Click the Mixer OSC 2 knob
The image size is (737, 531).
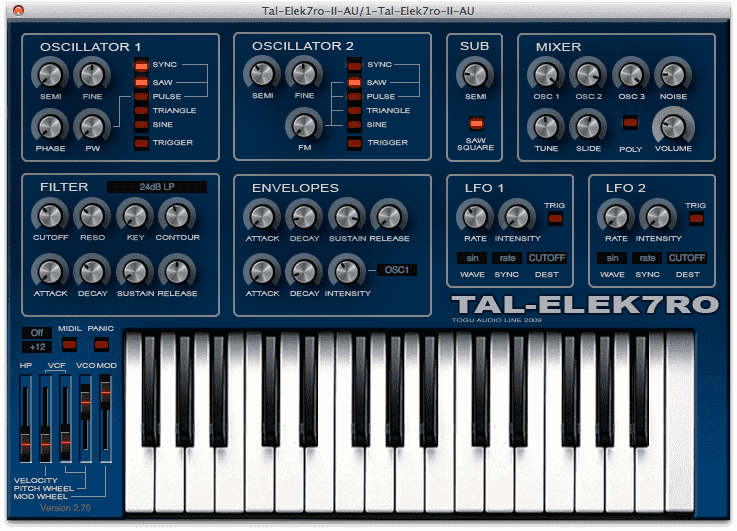click(588, 75)
